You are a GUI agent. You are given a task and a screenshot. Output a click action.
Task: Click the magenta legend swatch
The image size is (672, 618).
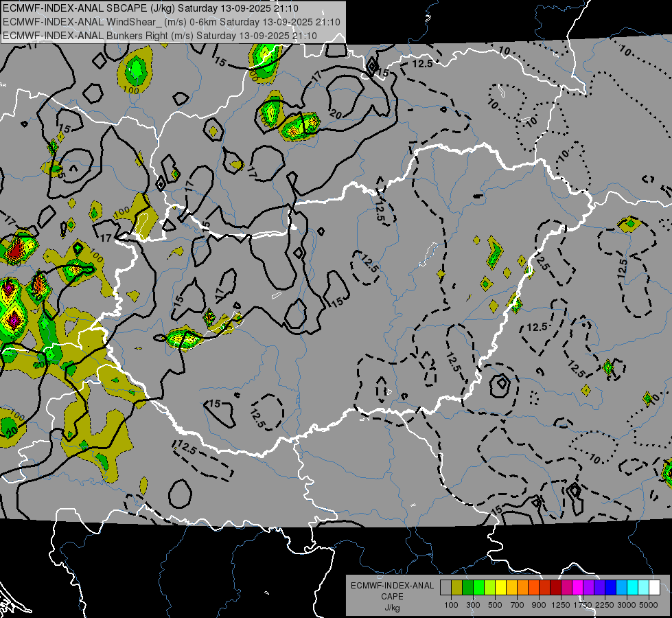[x=578, y=587]
